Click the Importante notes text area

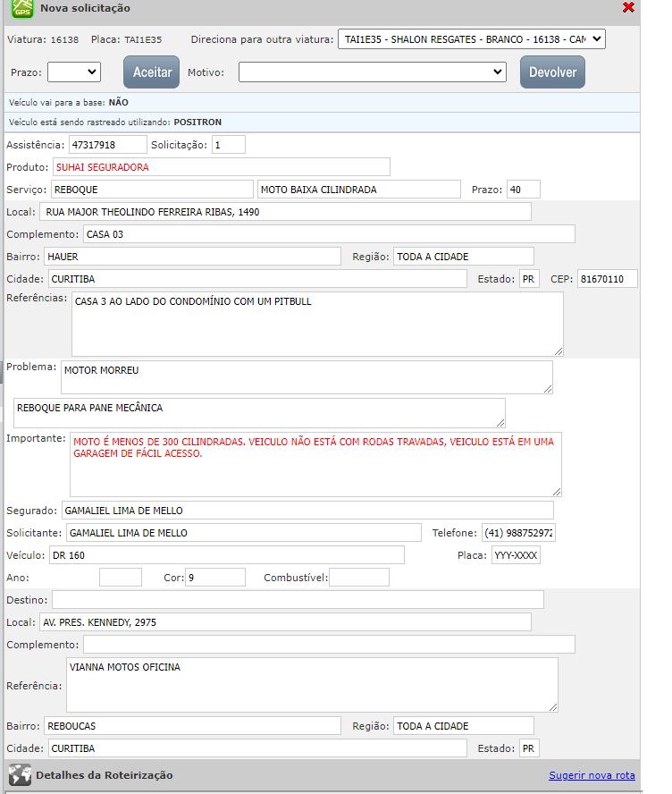point(315,464)
